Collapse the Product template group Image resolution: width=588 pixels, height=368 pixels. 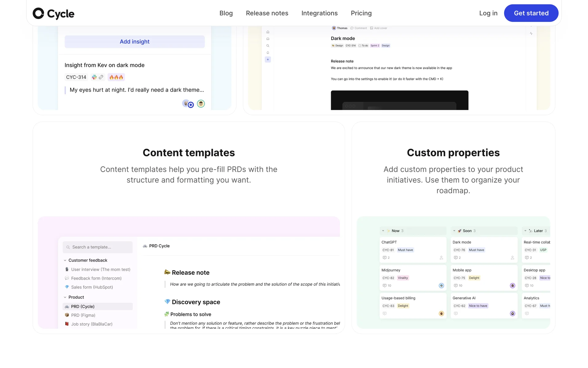point(65,297)
